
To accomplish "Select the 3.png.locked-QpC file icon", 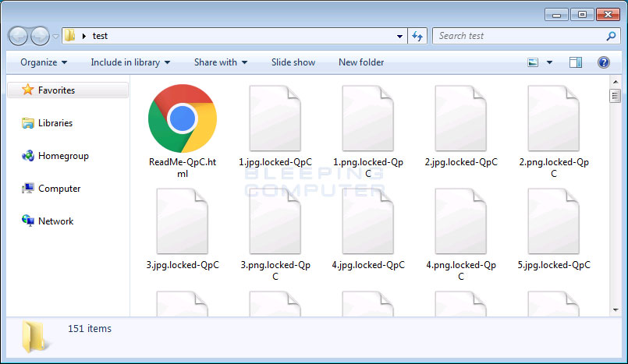I will click(x=275, y=221).
